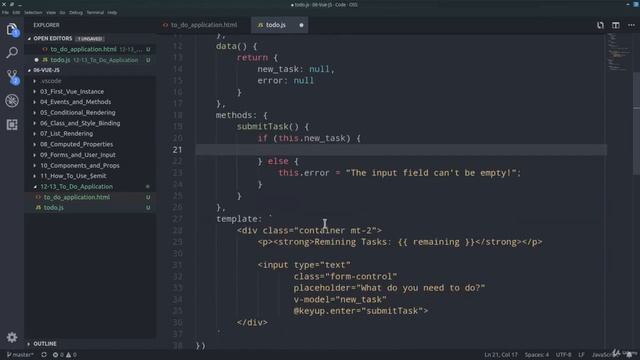Open the Extensions view icon
The image size is (640, 360).
[12, 124]
